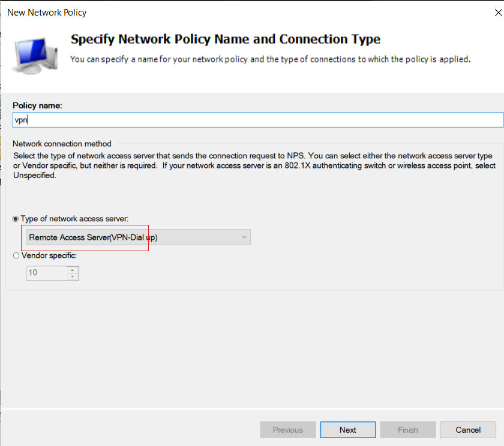Click the Cancel button
This screenshot has width=504, height=446.
[x=468, y=430]
